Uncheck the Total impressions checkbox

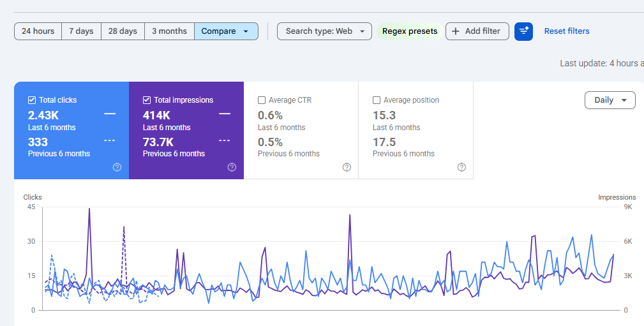[x=147, y=100]
